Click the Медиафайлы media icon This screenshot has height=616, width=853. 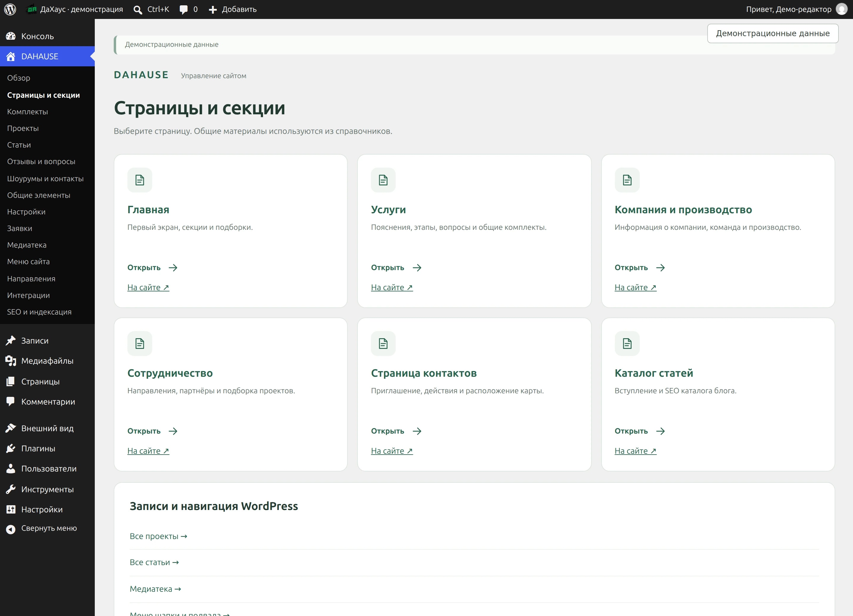coord(11,361)
